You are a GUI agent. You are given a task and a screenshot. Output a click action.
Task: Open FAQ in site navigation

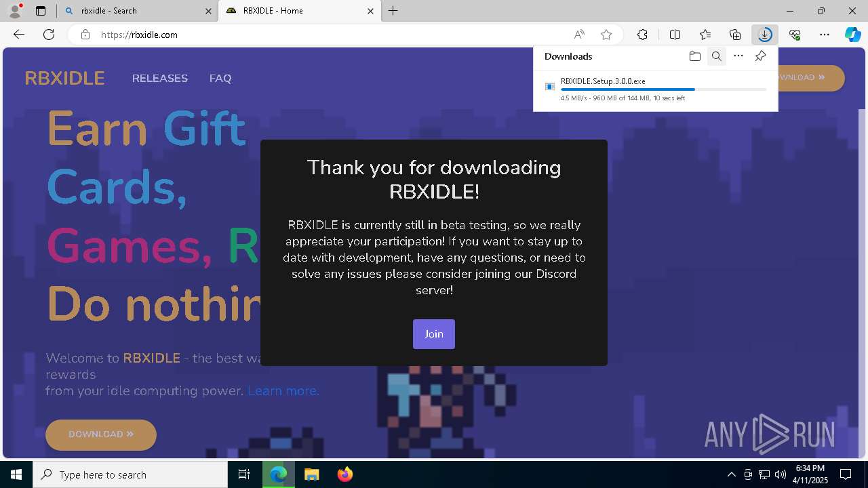pyautogui.click(x=220, y=79)
